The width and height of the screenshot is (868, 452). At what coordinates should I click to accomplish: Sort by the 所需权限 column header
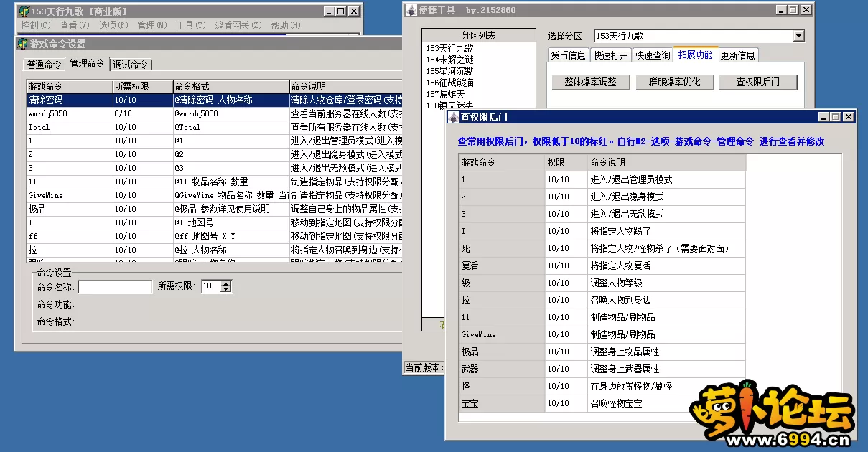pyautogui.click(x=142, y=86)
